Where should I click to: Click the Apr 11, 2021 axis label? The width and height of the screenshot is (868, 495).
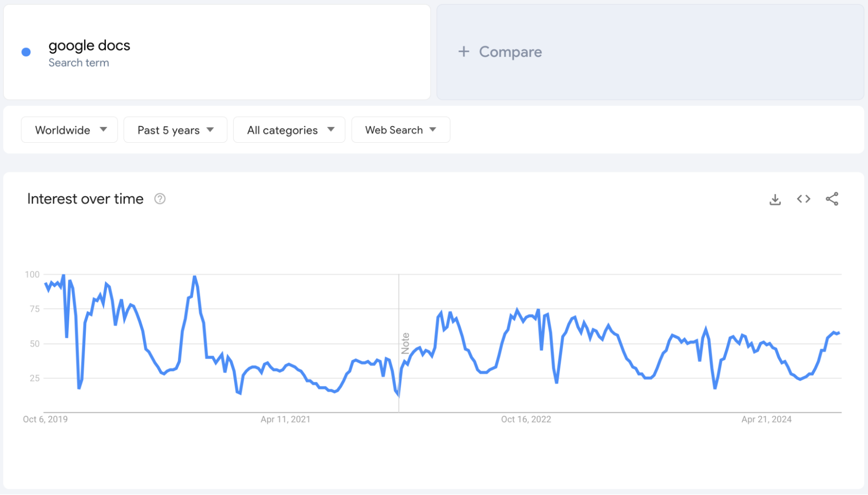286,419
